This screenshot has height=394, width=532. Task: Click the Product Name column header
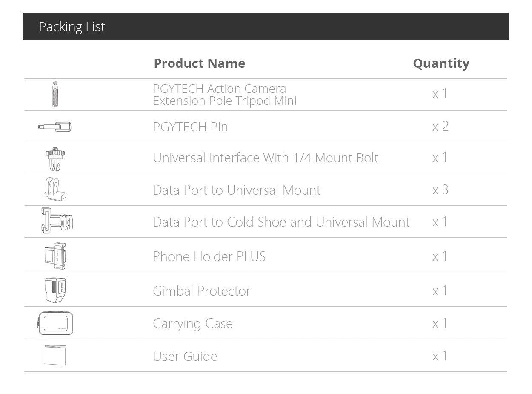(199, 63)
